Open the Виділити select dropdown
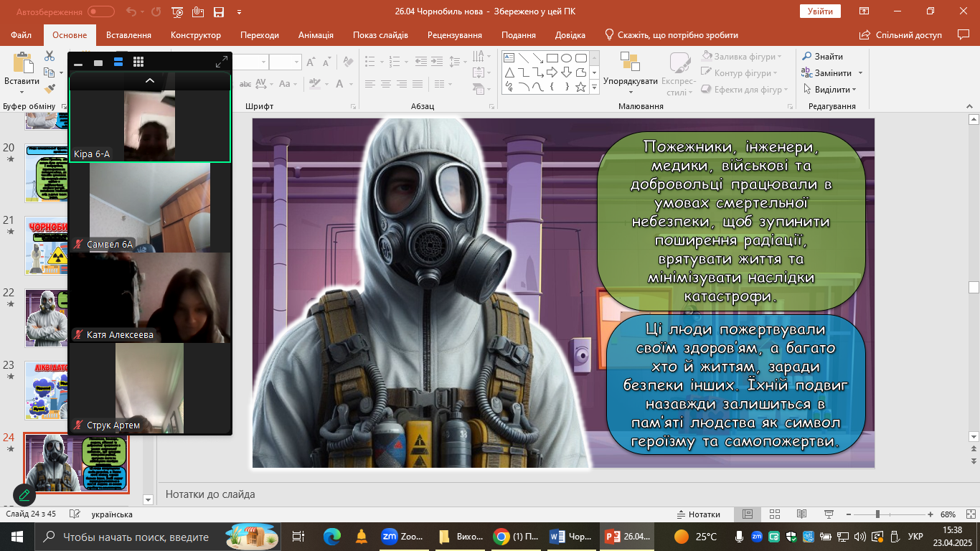This screenshot has height=551, width=980. pyautogui.click(x=829, y=89)
